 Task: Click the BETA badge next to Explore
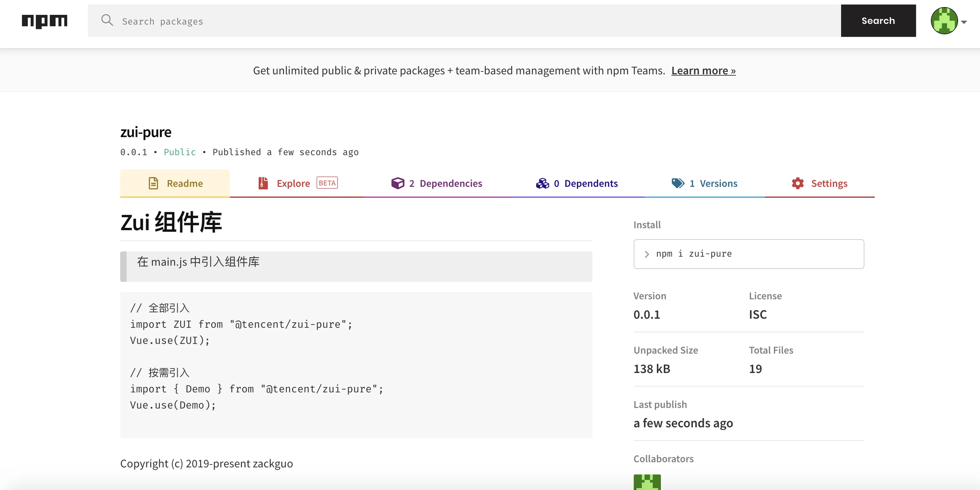[x=327, y=183]
